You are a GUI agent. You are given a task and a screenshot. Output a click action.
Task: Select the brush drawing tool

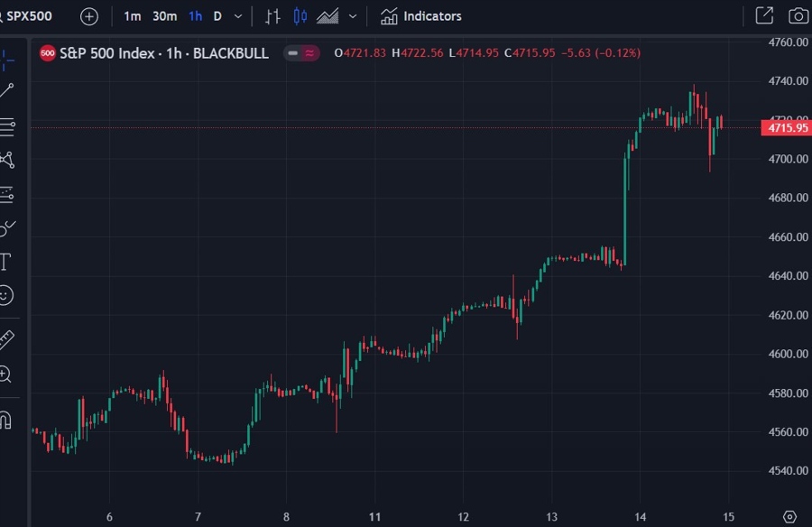[7, 228]
